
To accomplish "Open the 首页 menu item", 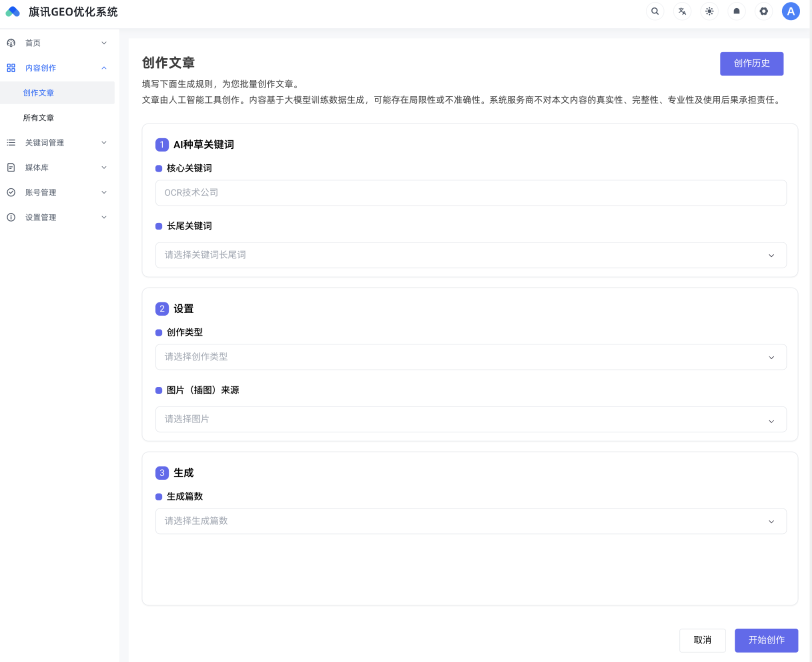I will pos(57,43).
